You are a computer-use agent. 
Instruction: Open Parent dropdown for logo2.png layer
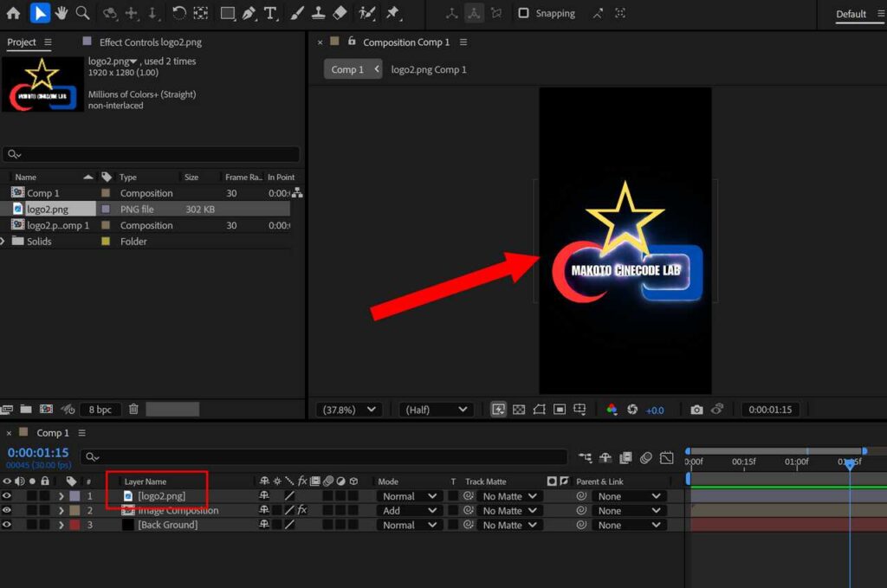[x=630, y=496]
